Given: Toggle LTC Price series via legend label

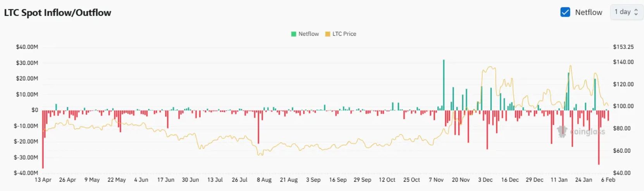Looking at the screenshot, I should point(344,34).
